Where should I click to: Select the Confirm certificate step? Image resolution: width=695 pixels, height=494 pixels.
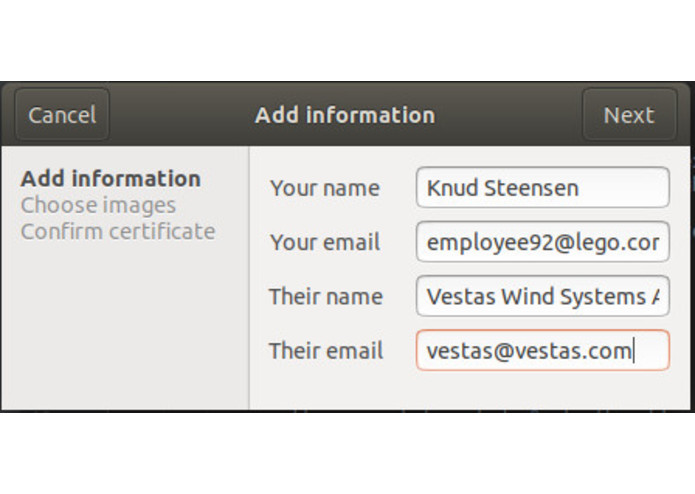(x=118, y=231)
